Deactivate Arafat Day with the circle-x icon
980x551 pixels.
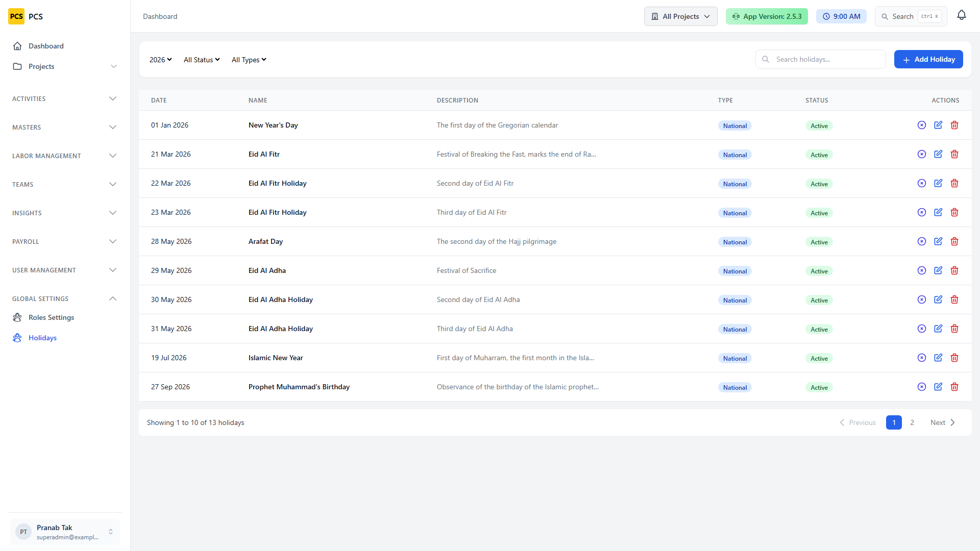[922, 241]
